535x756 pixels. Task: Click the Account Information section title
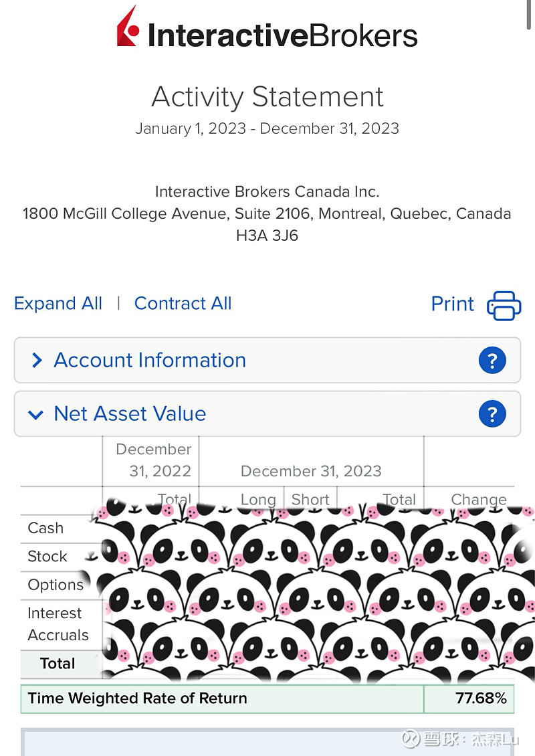click(150, 360)
